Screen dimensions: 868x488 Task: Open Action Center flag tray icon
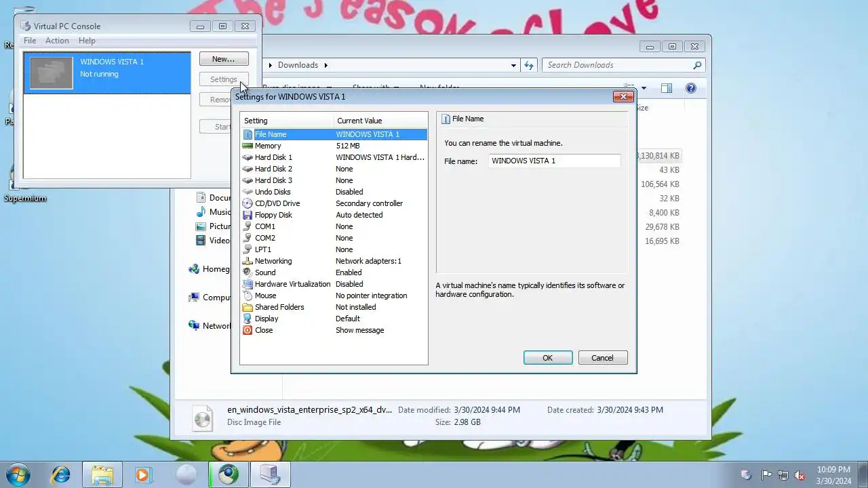766,475
